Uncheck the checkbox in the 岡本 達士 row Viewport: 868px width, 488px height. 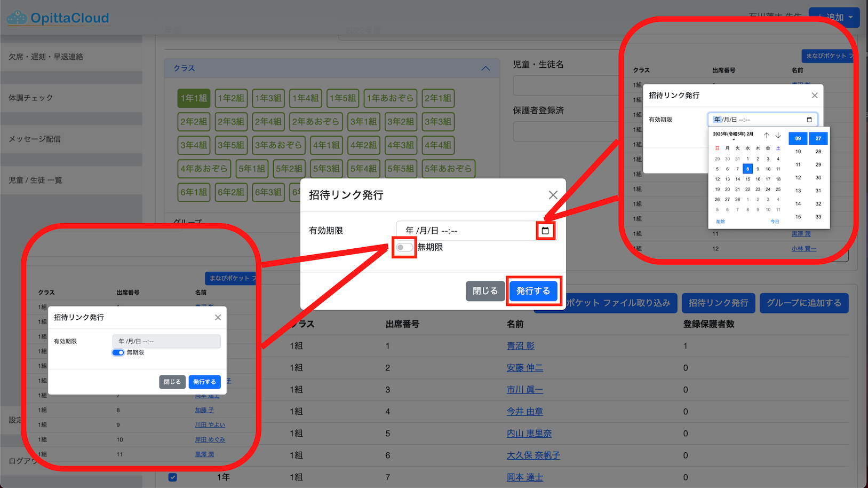173,477
